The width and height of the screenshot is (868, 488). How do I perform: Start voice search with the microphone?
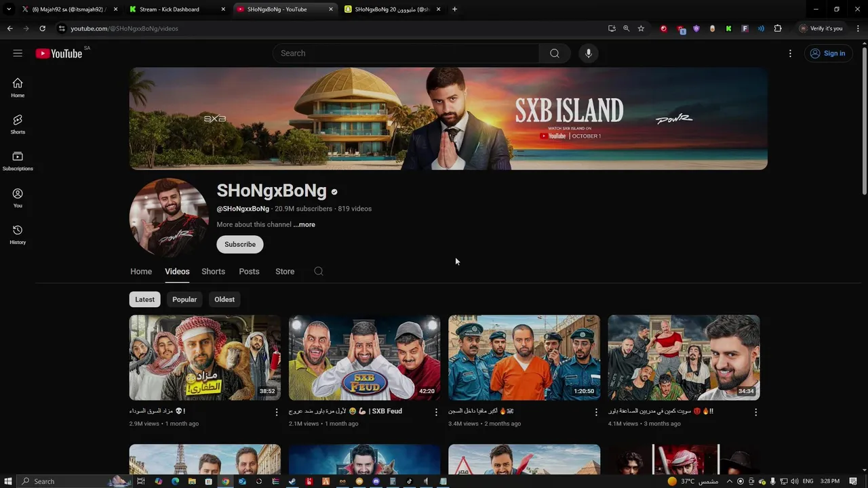tap(589, 54)
